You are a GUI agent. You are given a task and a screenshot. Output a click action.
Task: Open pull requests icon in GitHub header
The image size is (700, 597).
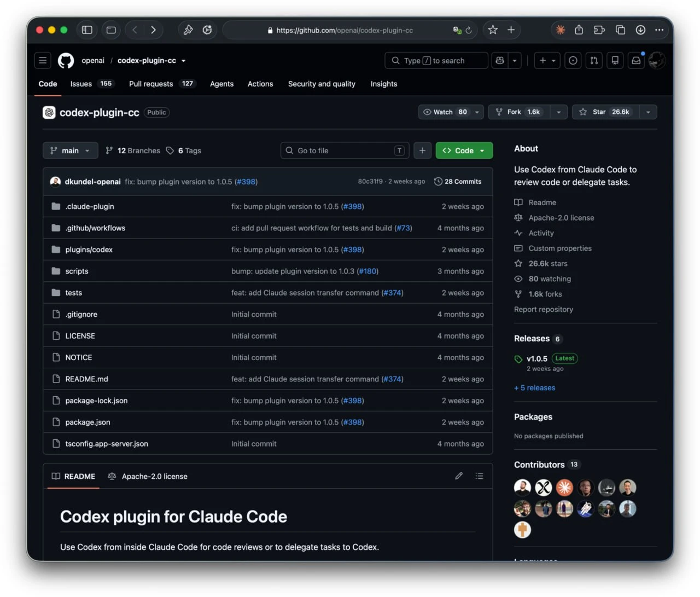[594, 60]
